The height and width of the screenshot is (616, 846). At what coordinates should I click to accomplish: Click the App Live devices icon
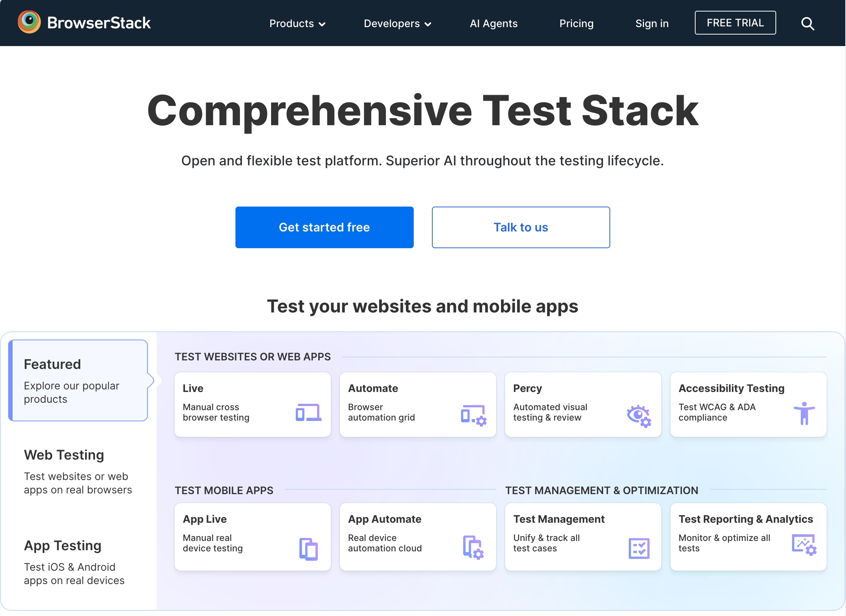(308, 549)
